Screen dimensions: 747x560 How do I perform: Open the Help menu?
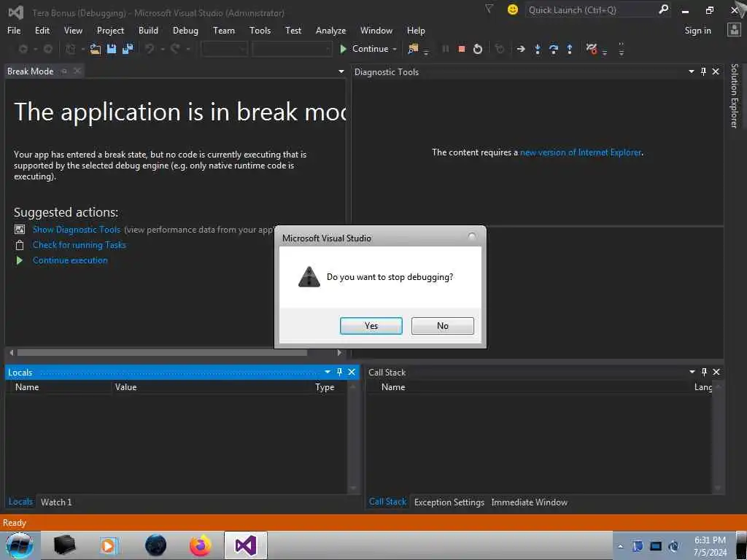[415, 31]
